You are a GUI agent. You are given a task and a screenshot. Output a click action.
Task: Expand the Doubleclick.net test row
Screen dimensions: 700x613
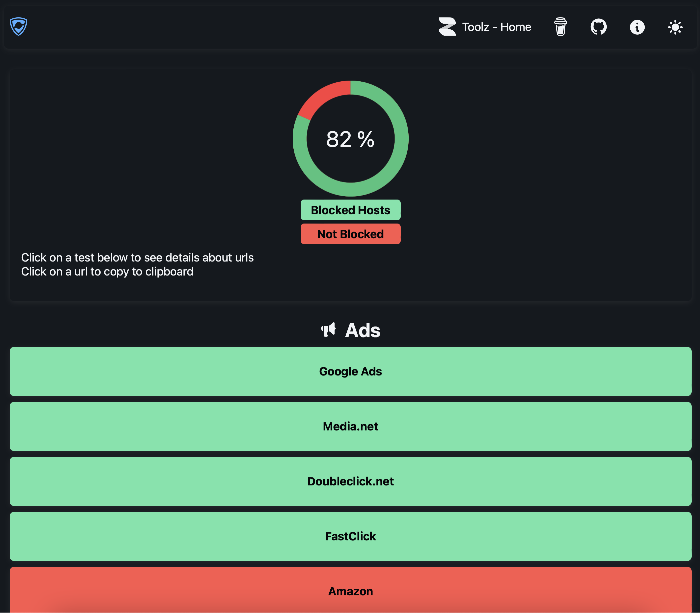(350, 481)
